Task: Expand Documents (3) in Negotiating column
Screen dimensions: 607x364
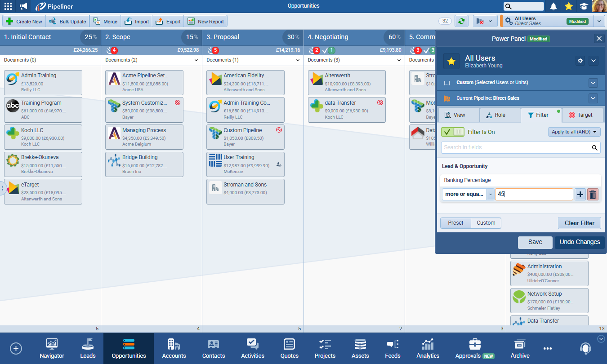Action: pyautogui.click(x=398, y=60)
